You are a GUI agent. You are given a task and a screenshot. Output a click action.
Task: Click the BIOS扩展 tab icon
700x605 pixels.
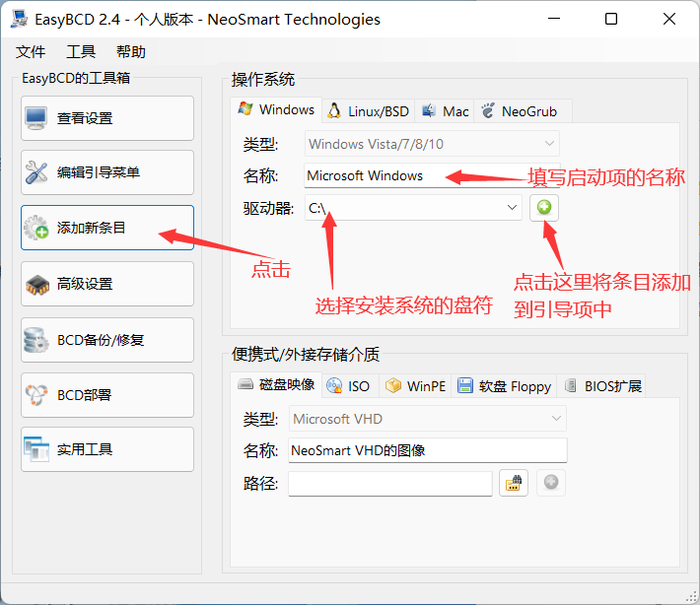(x=571, y=385)
